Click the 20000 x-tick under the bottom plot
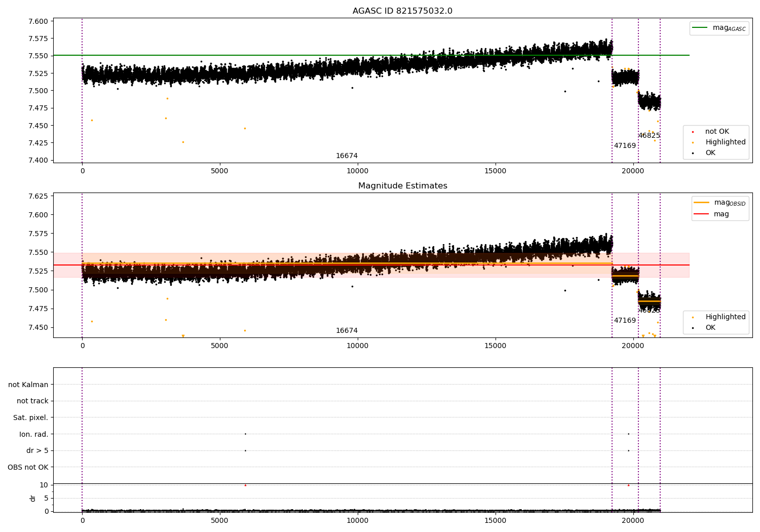 tap(633, 520)
